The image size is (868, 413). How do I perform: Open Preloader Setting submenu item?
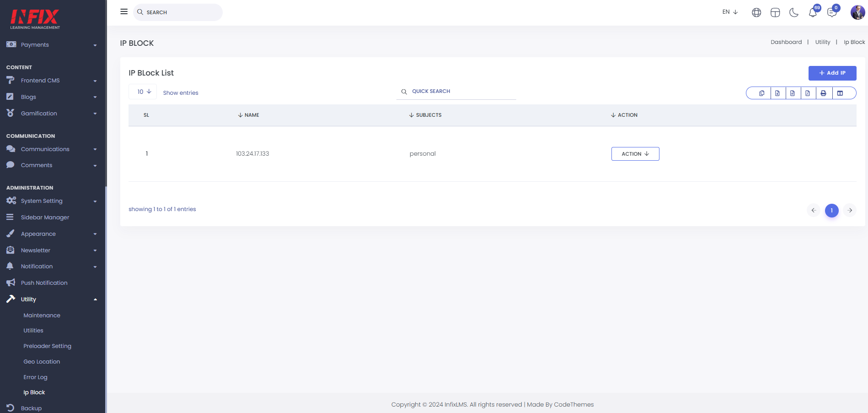47,346
